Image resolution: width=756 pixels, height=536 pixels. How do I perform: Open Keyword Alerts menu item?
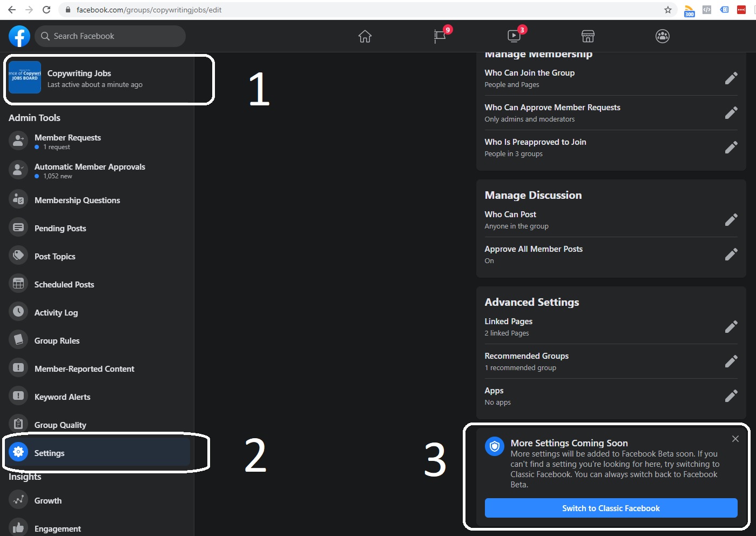coord(97,397)
